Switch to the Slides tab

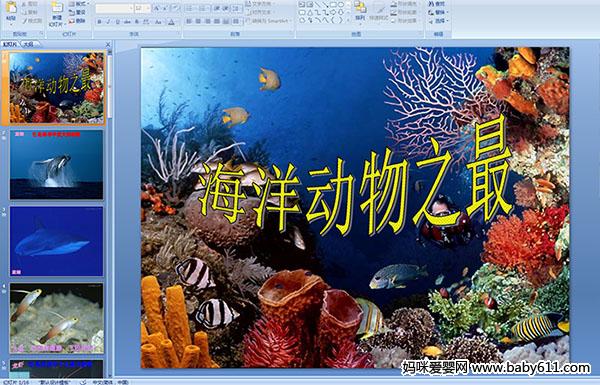10,44
